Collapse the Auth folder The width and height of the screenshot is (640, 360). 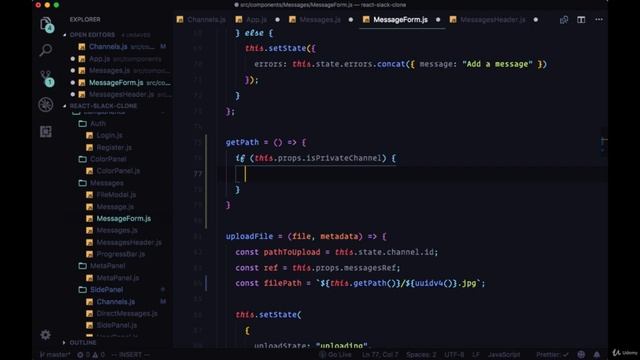coord(98,123)
